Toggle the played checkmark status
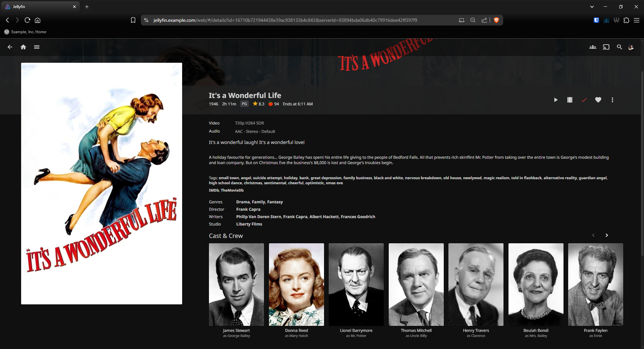The height and width of the screenshot is (349, 644). click(584, 100)
